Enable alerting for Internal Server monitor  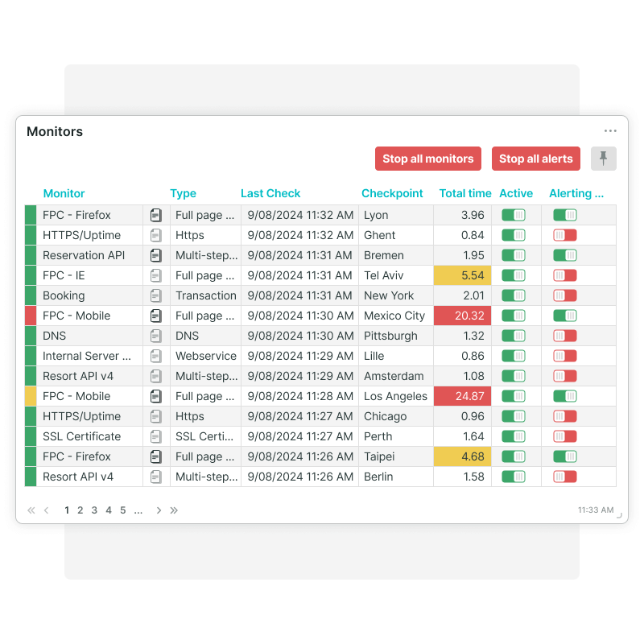(565, 356)
